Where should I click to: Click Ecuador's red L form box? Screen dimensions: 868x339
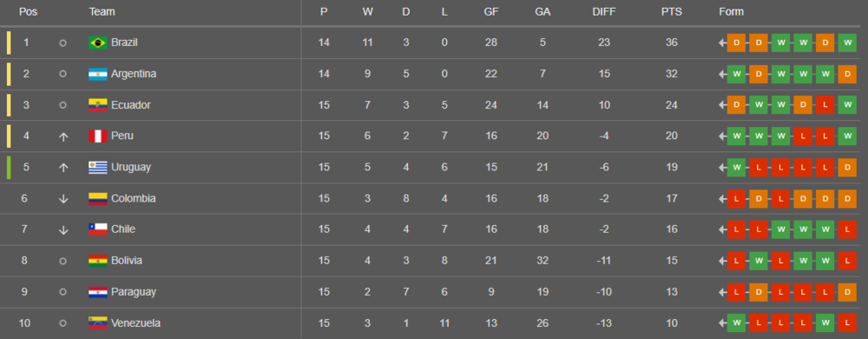825,105
